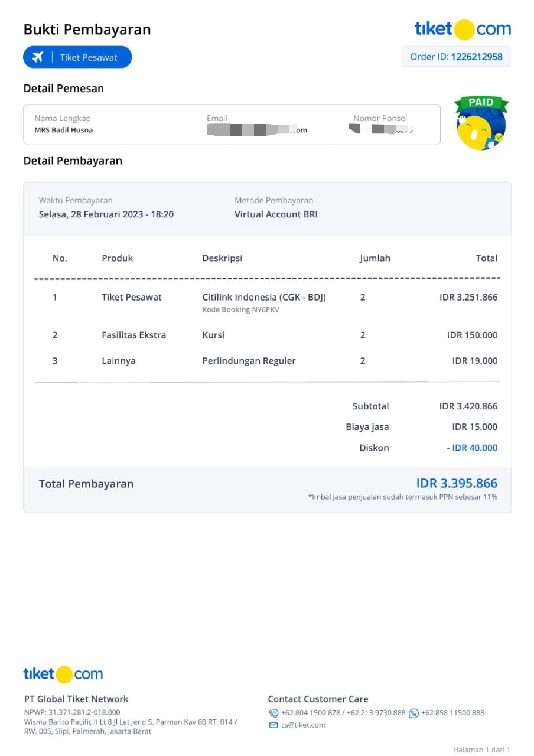Screen dimensions: 534x756
Task: Click the WhatsApp icon under Customer Care
Action: [413, 713]
